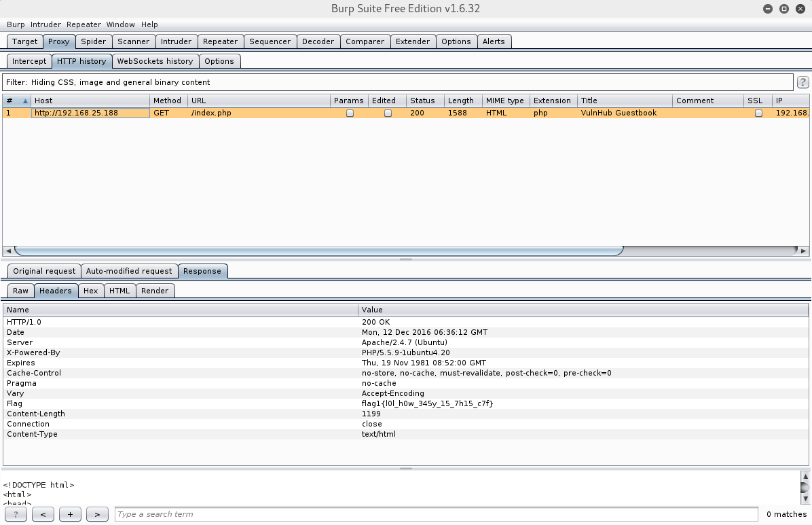Screen dimensions: 812x525
Task: Click the filter help question mark icon
Action: [x=802, y=82]
